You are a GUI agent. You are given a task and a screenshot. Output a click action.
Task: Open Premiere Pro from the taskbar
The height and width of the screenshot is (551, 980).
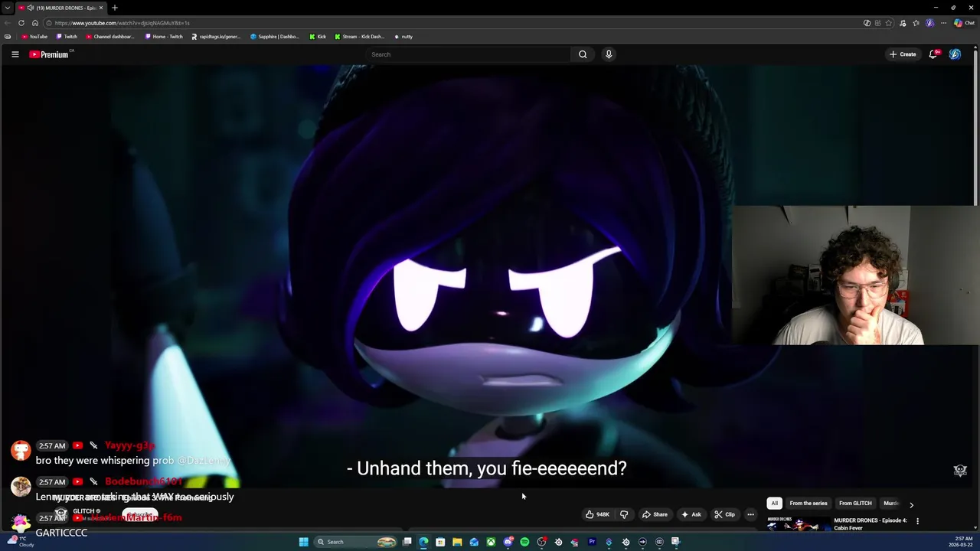tap(592, 542)
